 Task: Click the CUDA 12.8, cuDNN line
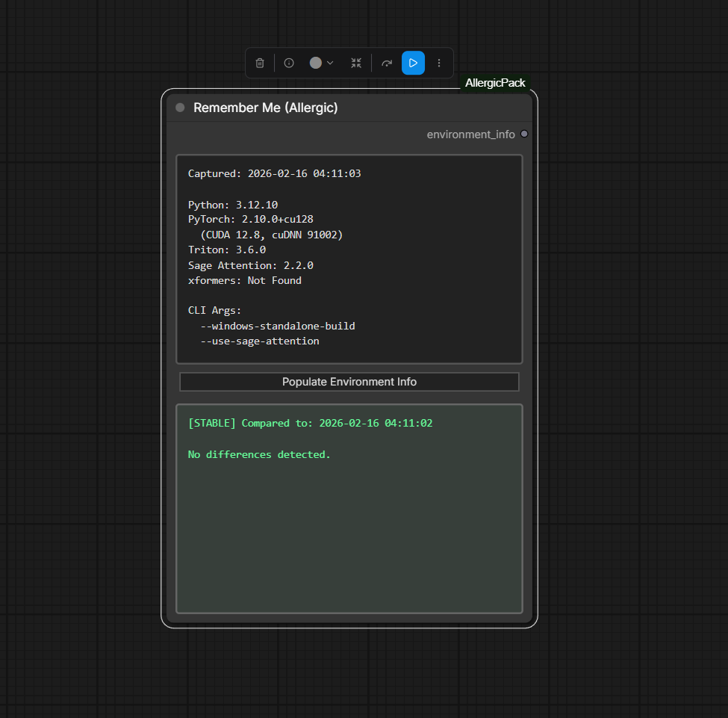272,235
